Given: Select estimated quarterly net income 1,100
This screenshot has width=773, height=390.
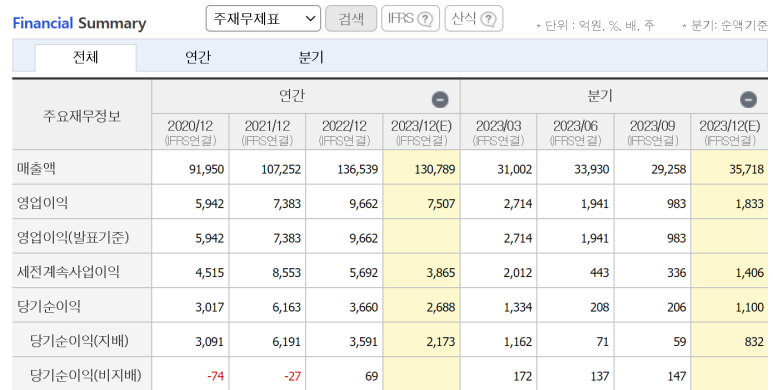Looking at the screenshot, I should pos(749,307).
